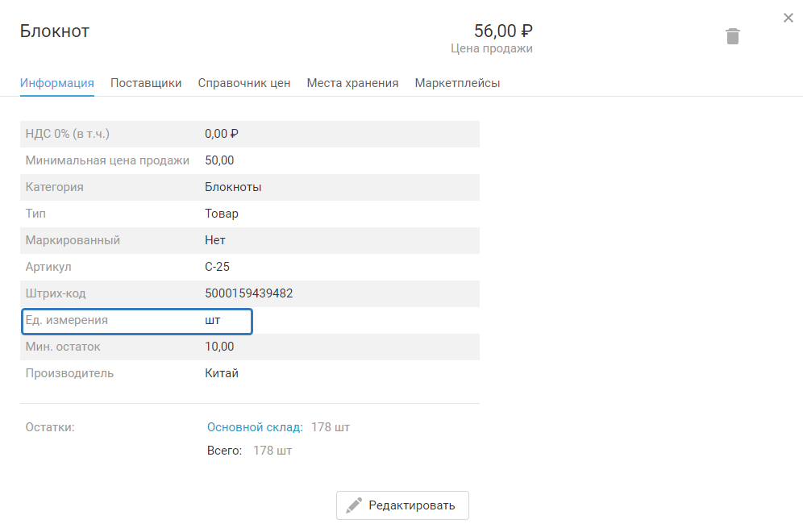The width and height of the screenshot is (803, 532).
Task: Click the Маркированный value Нет
Action: 215,240
